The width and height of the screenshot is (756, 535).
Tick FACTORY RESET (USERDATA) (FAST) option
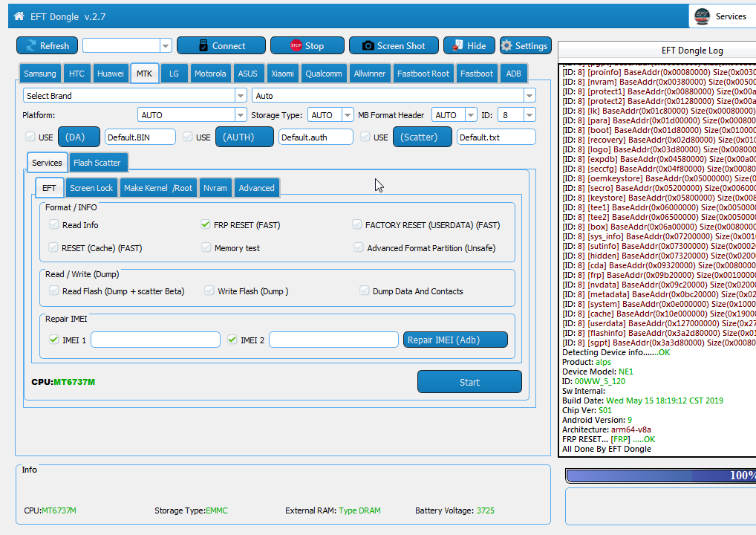tap(356, 224)
